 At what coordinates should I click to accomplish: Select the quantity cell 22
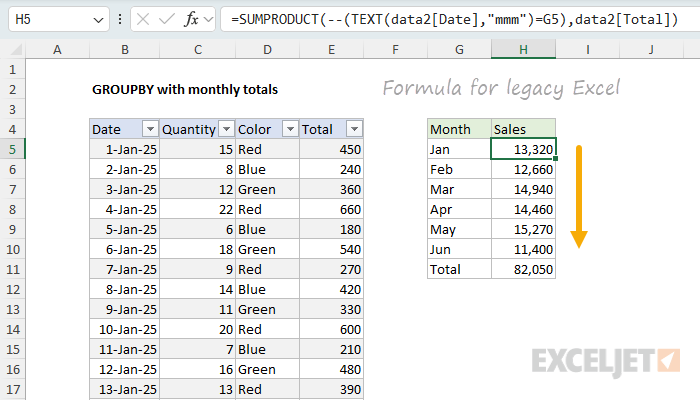[x=198, y=209]
